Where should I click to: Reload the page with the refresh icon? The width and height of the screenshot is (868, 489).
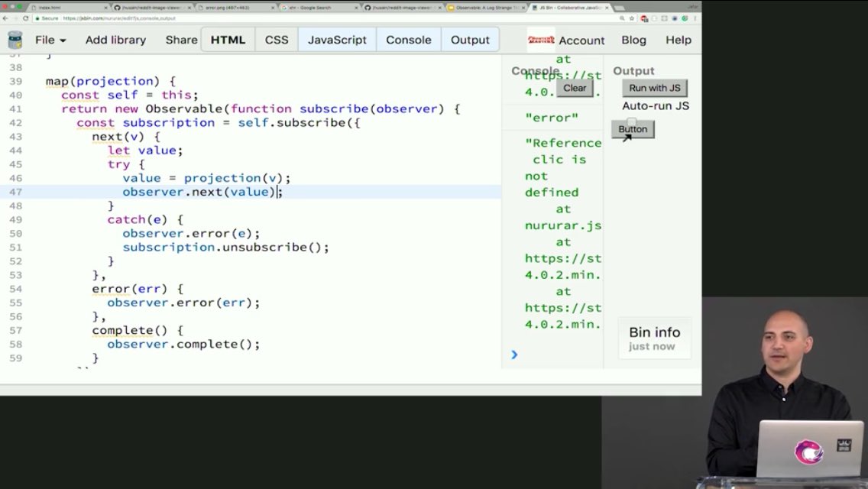click(x=25, y=18)
